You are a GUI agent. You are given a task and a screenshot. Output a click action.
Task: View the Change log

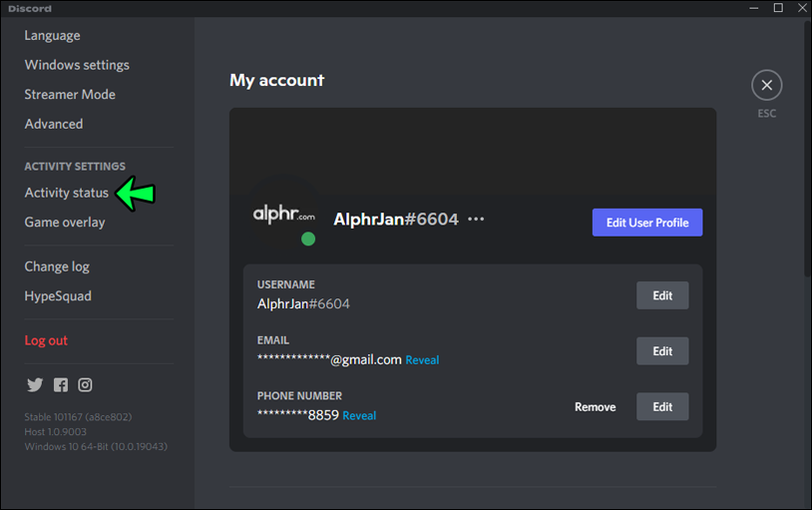tap(57, 266)
